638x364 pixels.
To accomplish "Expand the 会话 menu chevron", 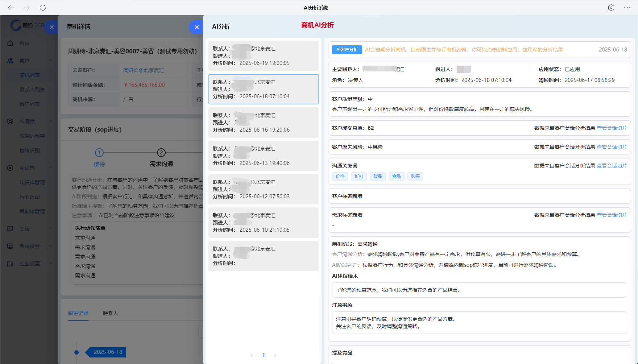I will (51, 229).
